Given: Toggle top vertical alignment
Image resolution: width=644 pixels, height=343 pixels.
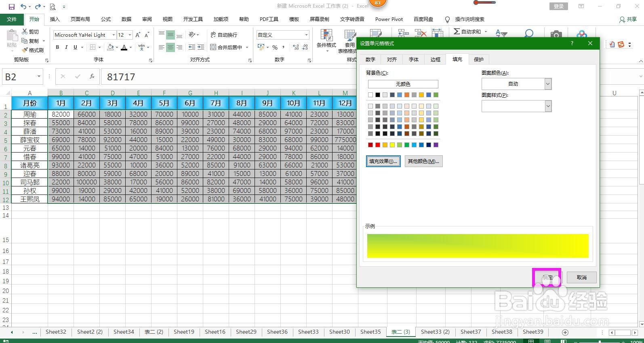Looking at the screenshot, I should [x=162, y=35].
